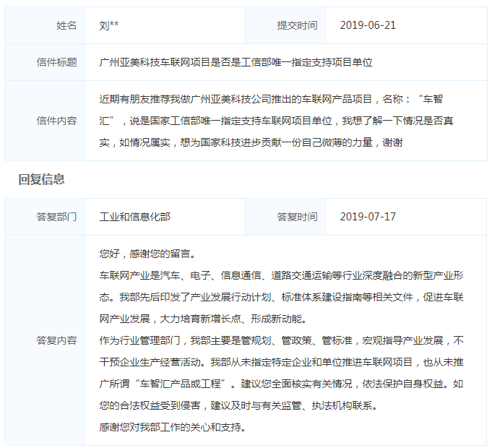Click the greeting line 您好，感谢您的留言。
This screenshot has height=448, width=492.
(x=147, y=254)
